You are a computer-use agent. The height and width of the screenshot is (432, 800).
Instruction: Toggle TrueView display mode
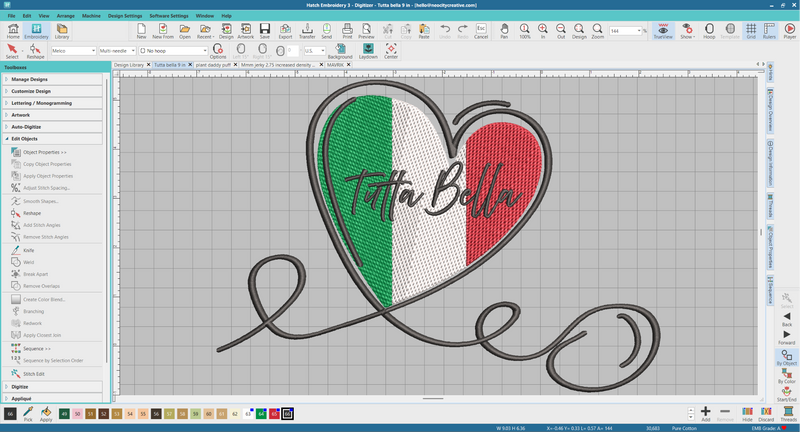click(663, 31)
